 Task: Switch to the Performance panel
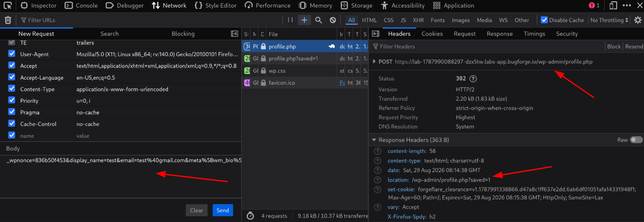[268, 5]
